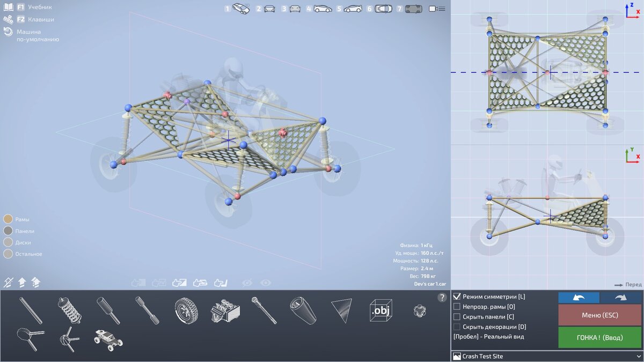Click the hand tool with engine
Image resolution: width=644 pixels, height=362 pixels.
pos(200,282)
